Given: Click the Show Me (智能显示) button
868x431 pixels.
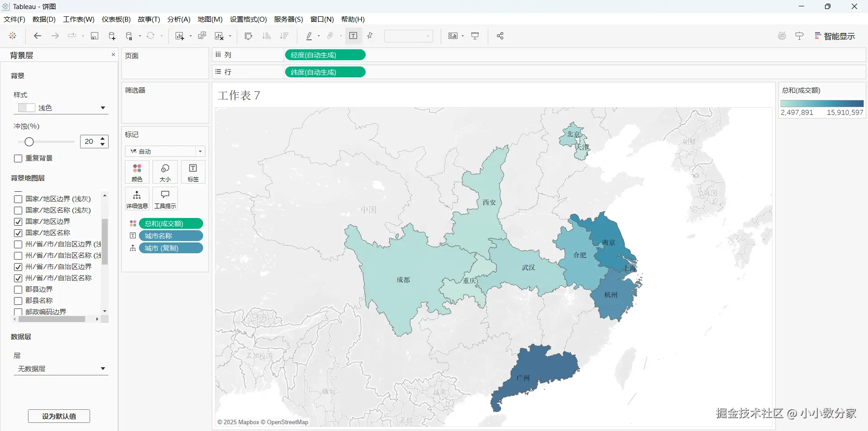Looking at the screenshot, I should point(835,36).
